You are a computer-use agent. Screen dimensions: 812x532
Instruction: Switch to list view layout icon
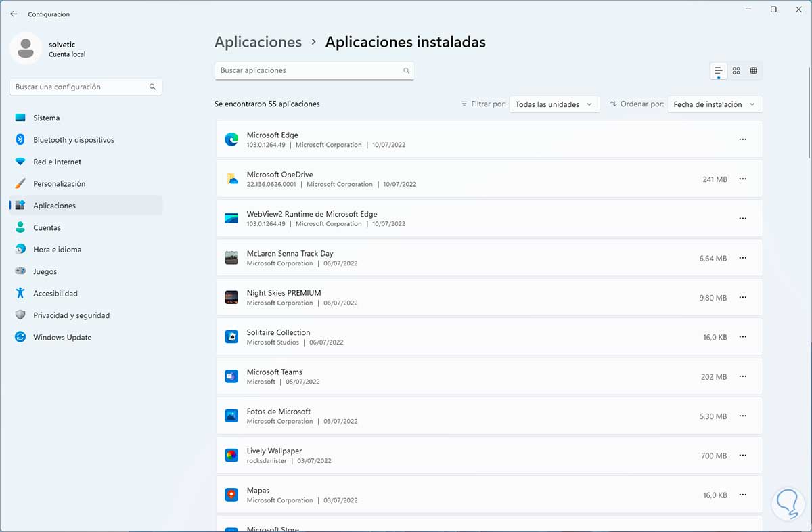pyautogui.click(x=719, y=70)
